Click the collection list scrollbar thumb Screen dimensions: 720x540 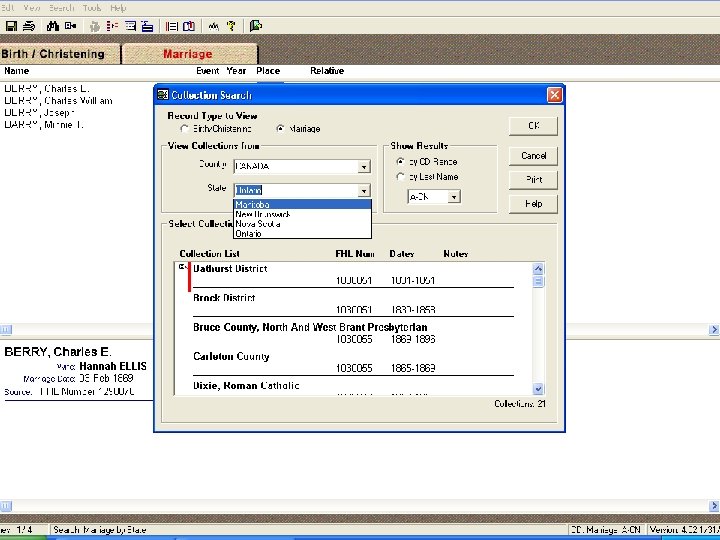(x=538, y=281)
